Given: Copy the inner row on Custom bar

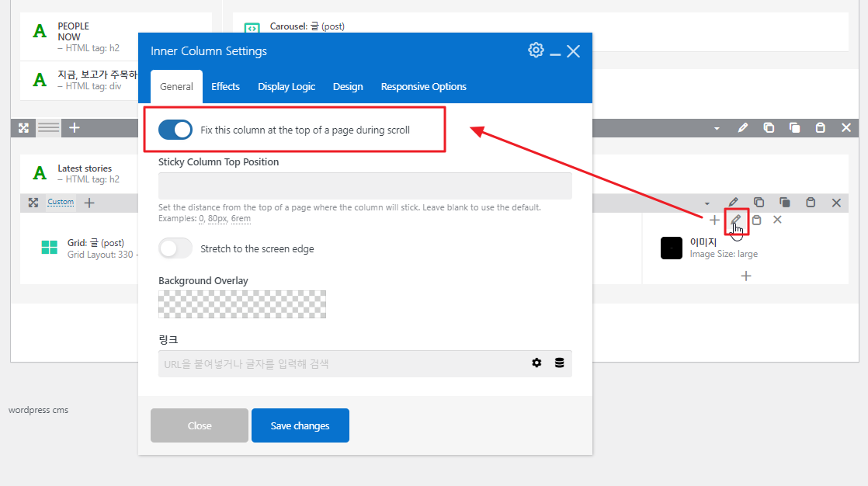Looking at the screenshot, I should (759, 202).
